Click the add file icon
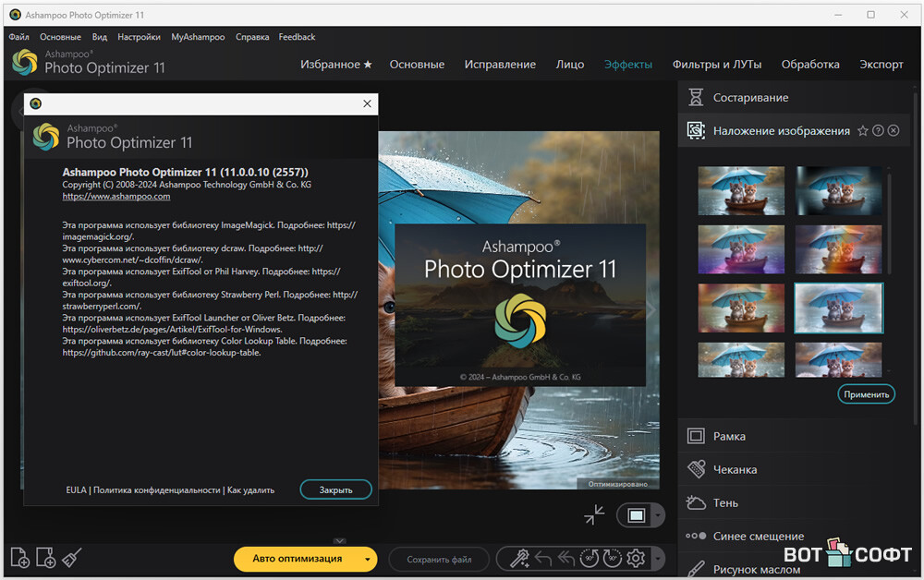 [20, 558]
